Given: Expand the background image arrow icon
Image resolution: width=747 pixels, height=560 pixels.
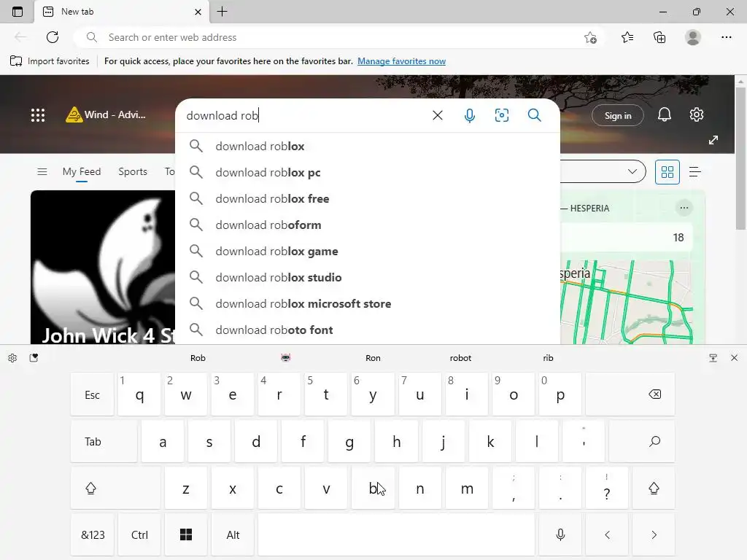Looking at the screenshot, I should tap(713, 140).
